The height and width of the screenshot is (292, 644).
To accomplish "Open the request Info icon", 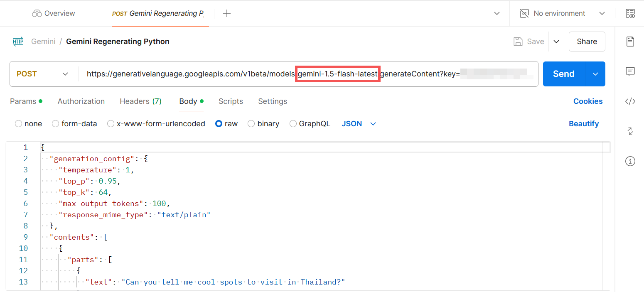I will [630, 161].
